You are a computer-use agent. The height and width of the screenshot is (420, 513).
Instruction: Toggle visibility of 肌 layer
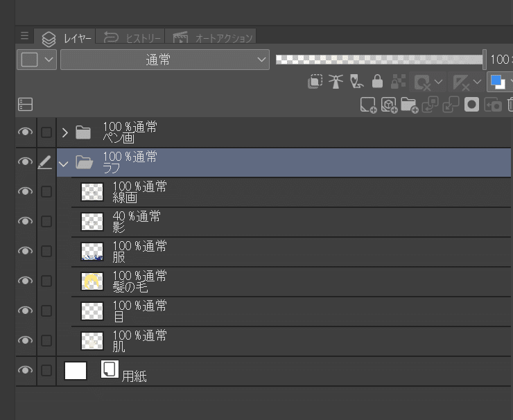25,340
